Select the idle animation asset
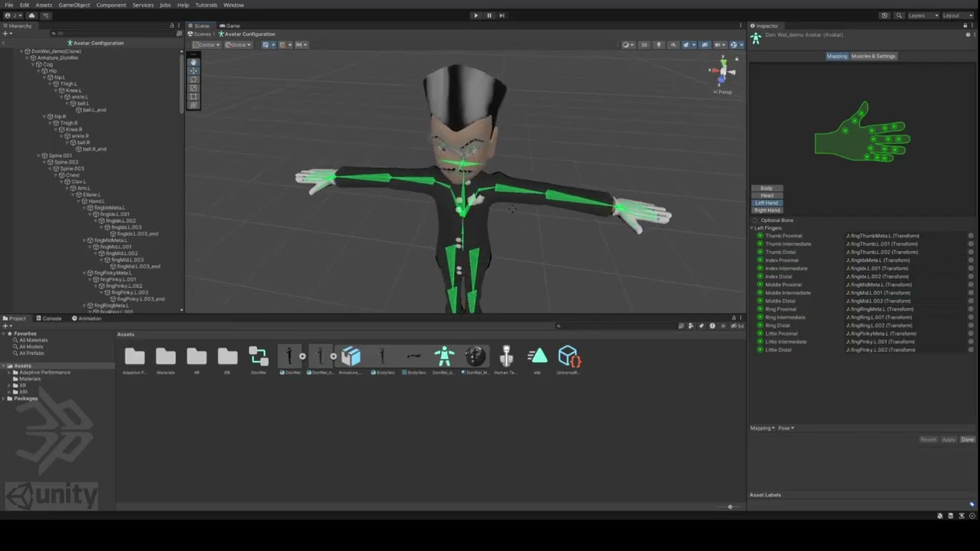Image resolution: width=980 pixels, height=551 pixels. click(537, 360)
